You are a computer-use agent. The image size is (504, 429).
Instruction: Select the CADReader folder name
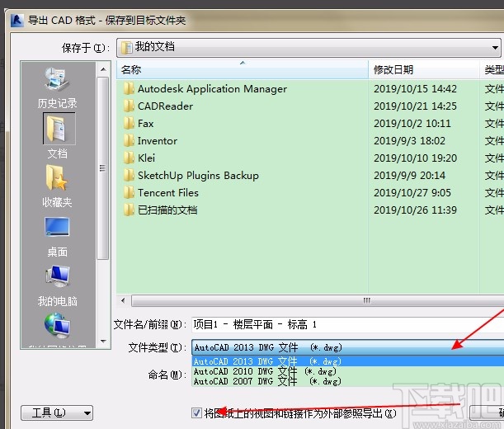pyautogui.click(x=165, y=106)
